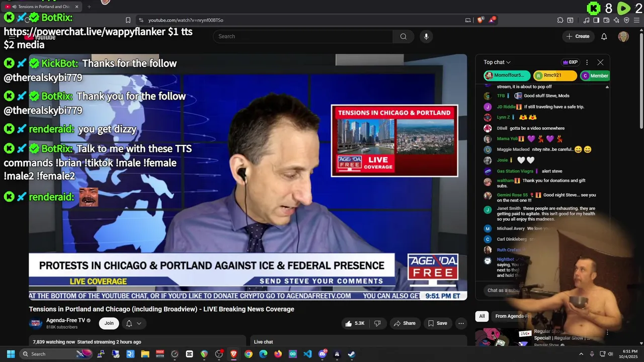Image resolution: width=644 pixels, height=362 pixels.
Task: Open Visual Studio Code from taskbar
Action: pos(307,354)
